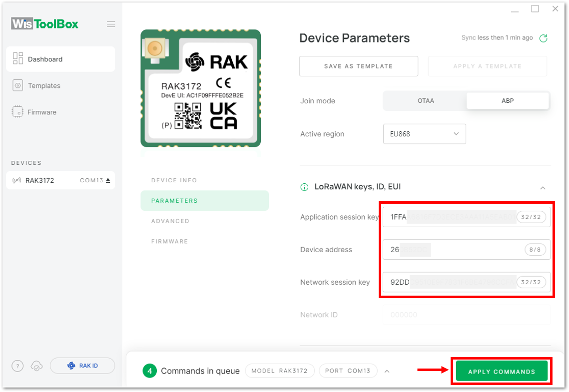Click the RAK3172 module image

point(201,88)
